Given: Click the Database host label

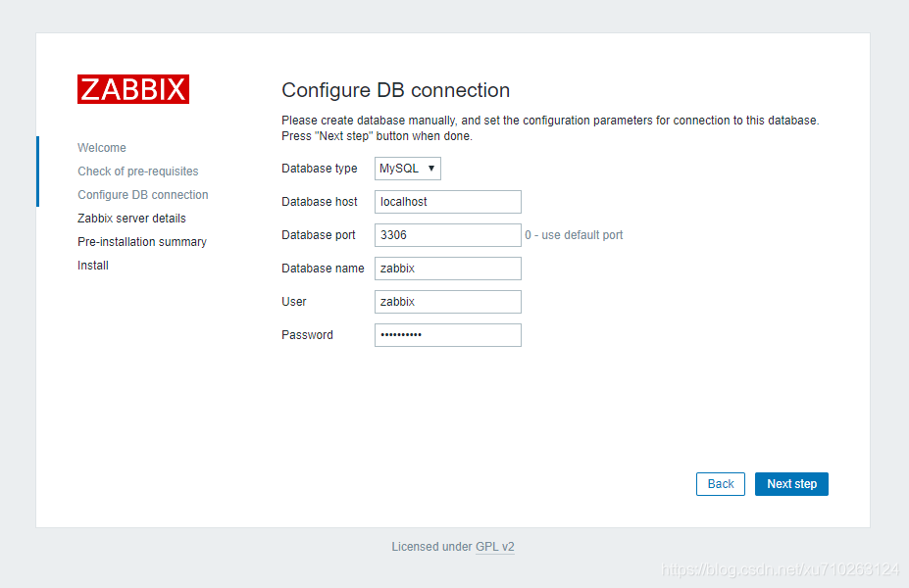Looking at the screenshot, I should [x=320, y=202].
